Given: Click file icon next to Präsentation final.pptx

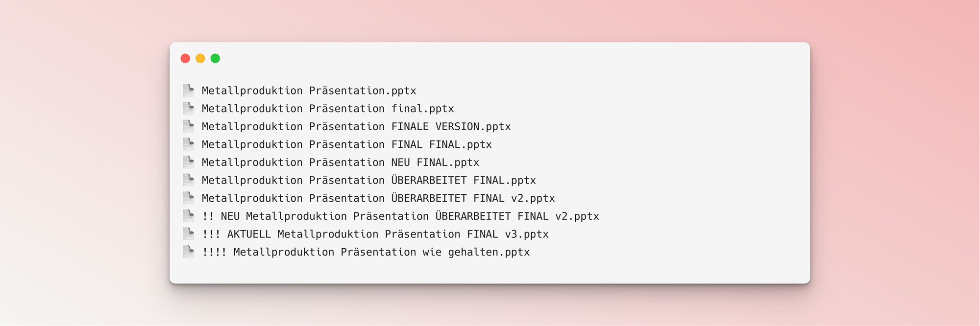Looking at the screenshot, I should pos(189,108).
